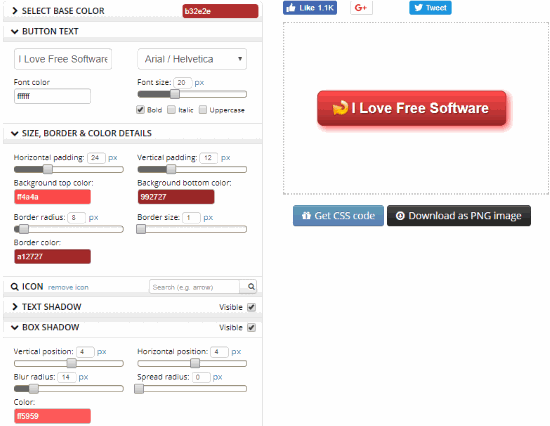Open the Background top color ff4a4a swatch

[52, 197]
